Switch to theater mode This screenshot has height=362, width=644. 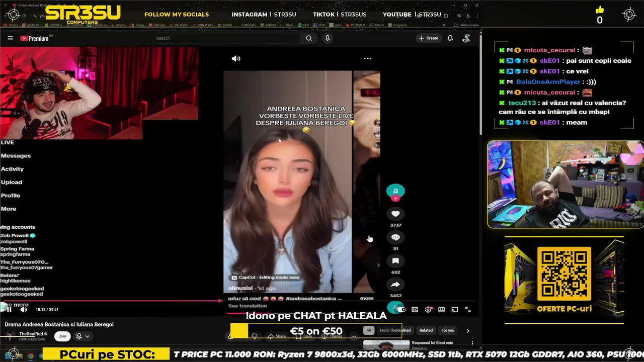[441, 310]
